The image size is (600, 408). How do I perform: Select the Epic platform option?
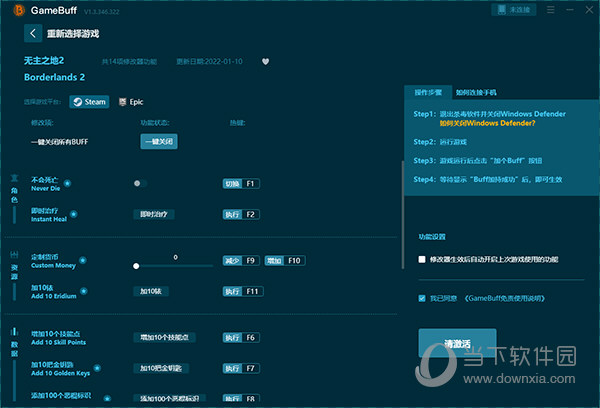point(130,102)
